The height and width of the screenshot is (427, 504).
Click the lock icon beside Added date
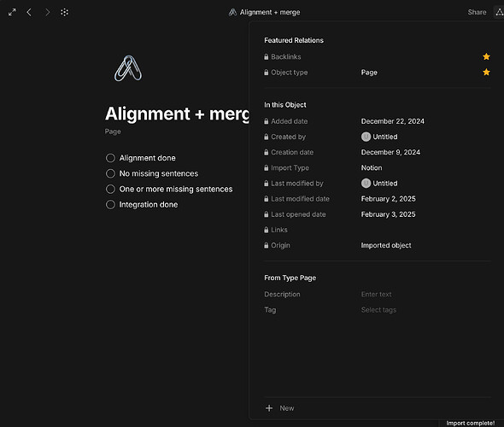pyautogui.click(x=267, y=121)
